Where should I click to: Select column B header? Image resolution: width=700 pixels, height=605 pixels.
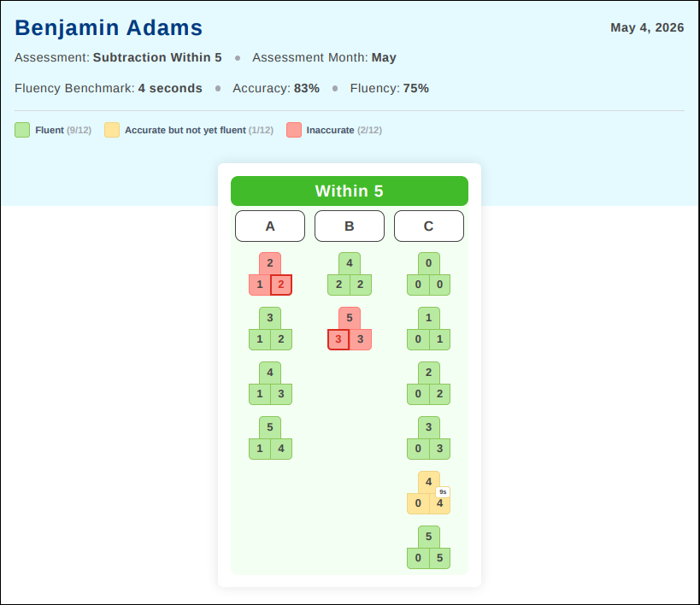pyautogui.click(x=350, y=226)
